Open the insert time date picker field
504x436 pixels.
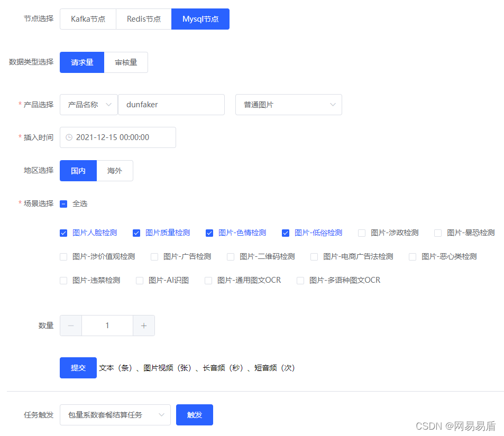click(118, 137)
